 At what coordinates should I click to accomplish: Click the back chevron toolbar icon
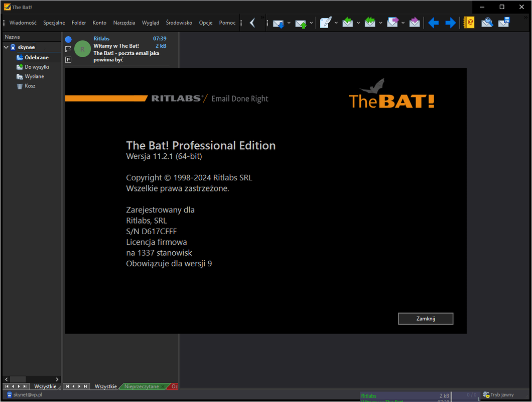coord(252,23)
